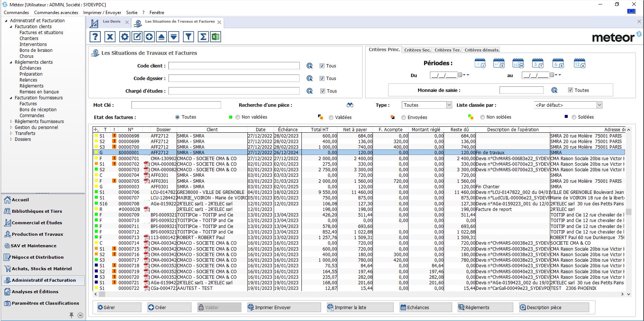Select the Envoyées radio button
This screenshot has width=644, height=321.
(404, 118)
